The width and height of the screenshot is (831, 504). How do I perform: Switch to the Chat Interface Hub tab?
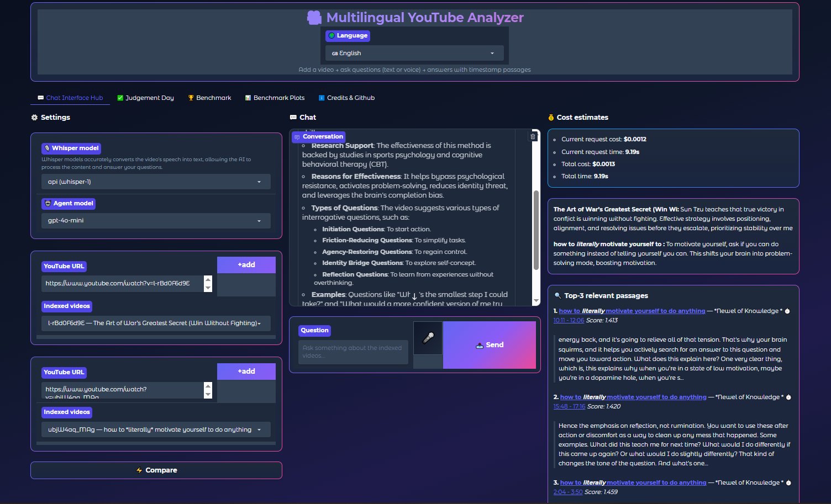point(70,98)
